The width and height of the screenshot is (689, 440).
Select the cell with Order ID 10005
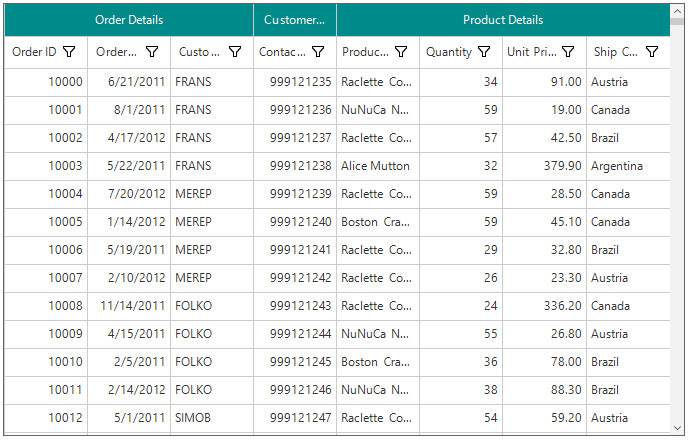[x=46, y=222]
